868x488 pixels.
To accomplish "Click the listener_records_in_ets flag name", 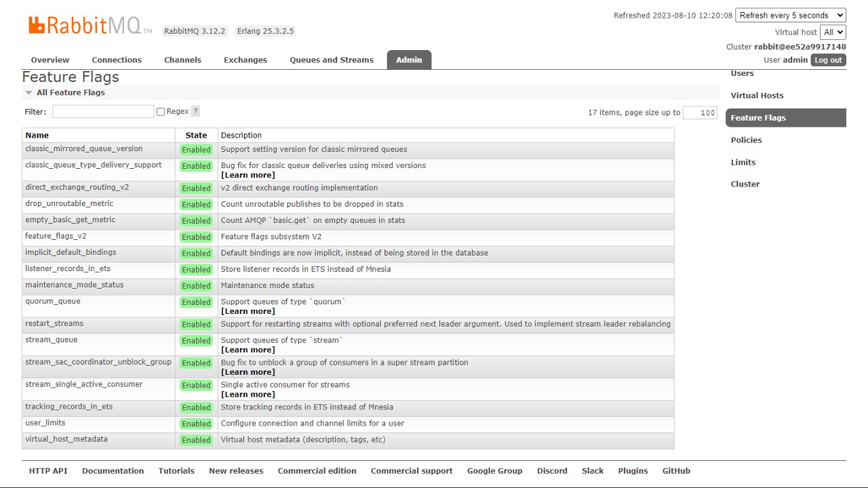I will [x=68, y=269].
